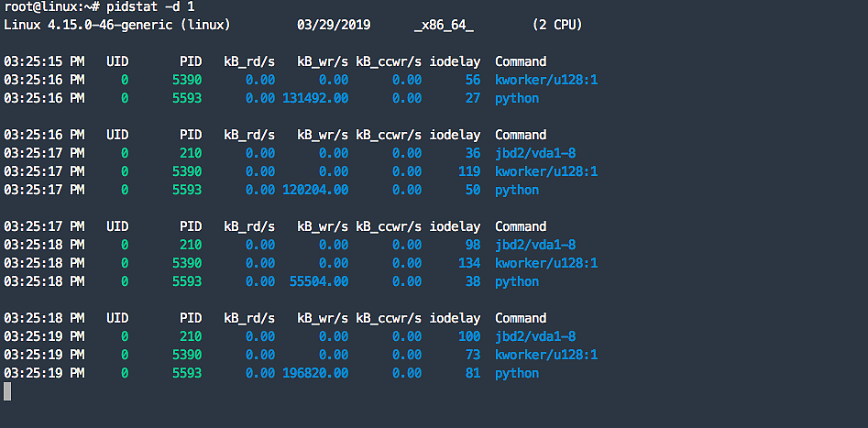This screenshot has width=868, height=428.
Task: Click the iodelay value 119
Action: click(469, 171)
